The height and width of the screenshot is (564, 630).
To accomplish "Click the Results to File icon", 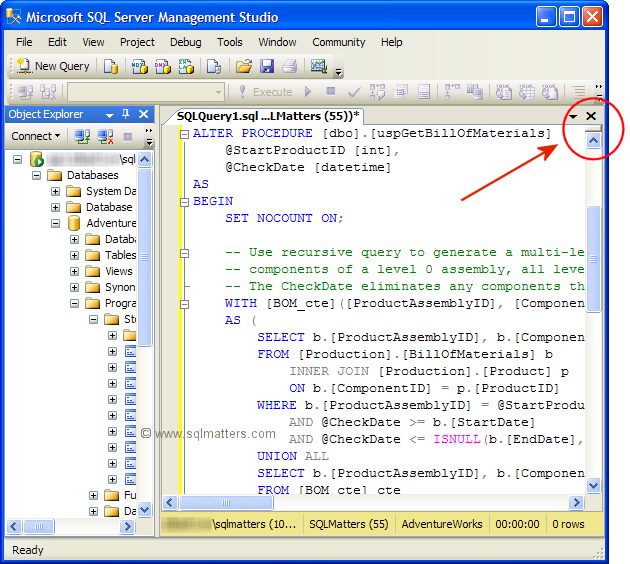I will tap(550, 92).
